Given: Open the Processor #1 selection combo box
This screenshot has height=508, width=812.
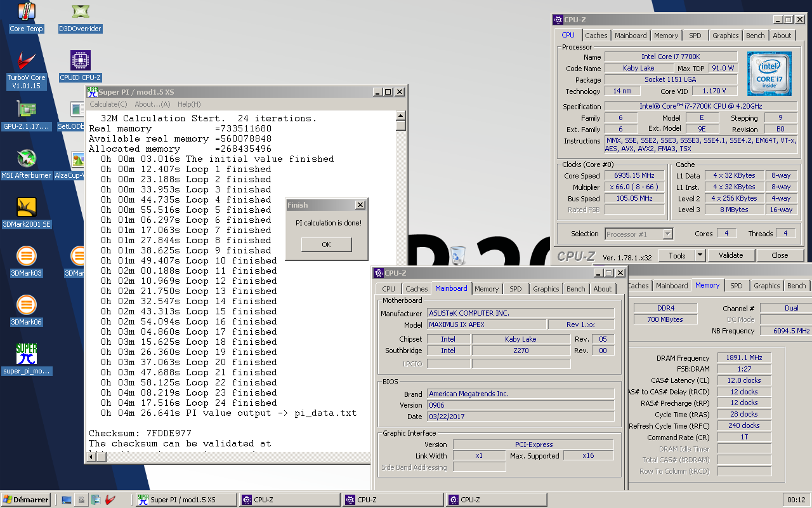Looking at the screenshot, I should point(639,234).
